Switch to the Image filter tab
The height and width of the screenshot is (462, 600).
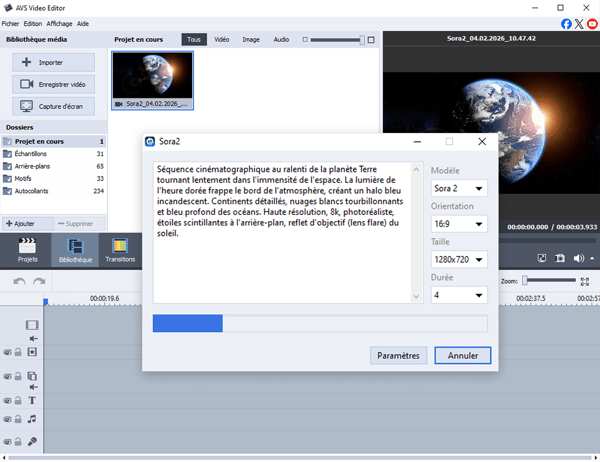point(251,39)
